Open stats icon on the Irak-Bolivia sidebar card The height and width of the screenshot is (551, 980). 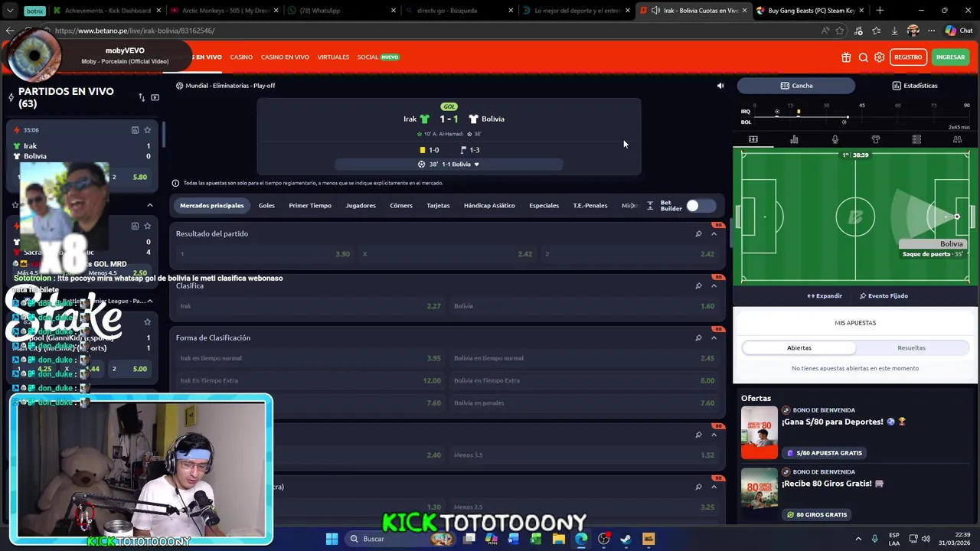[135, 130]
